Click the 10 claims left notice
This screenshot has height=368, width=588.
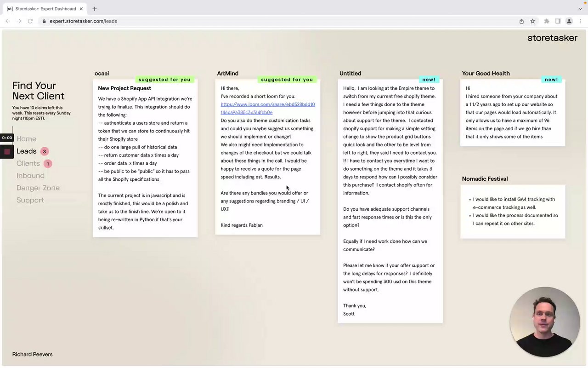point(41,113)
